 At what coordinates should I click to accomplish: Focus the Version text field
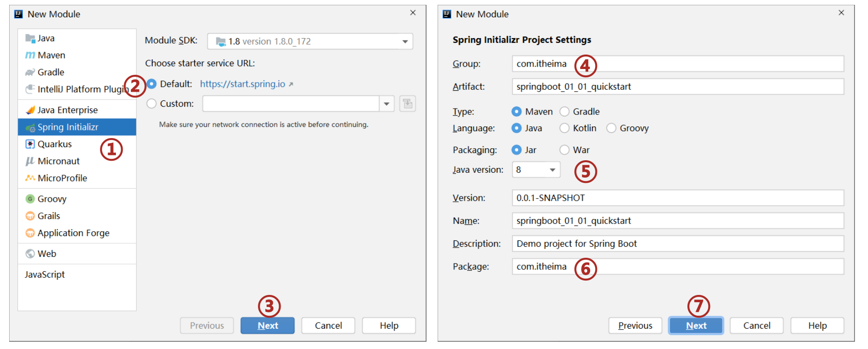[x=678, y=198]
